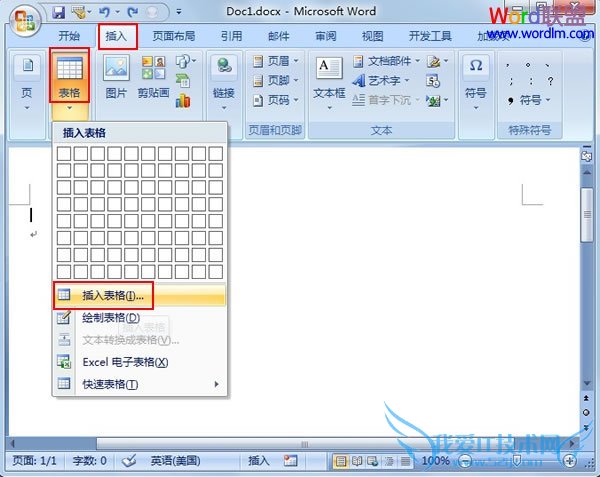The image size is (600, 477).
Task: Click the 表格 table button
Action: (x=69, y=75)
